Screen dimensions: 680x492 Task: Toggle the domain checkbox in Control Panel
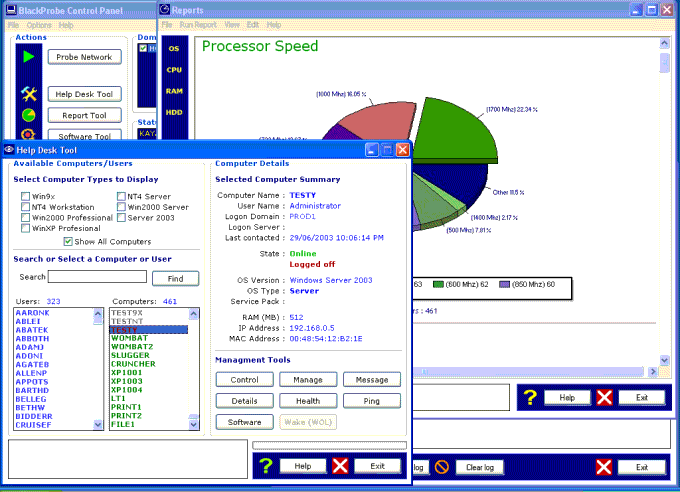(143, 48)
